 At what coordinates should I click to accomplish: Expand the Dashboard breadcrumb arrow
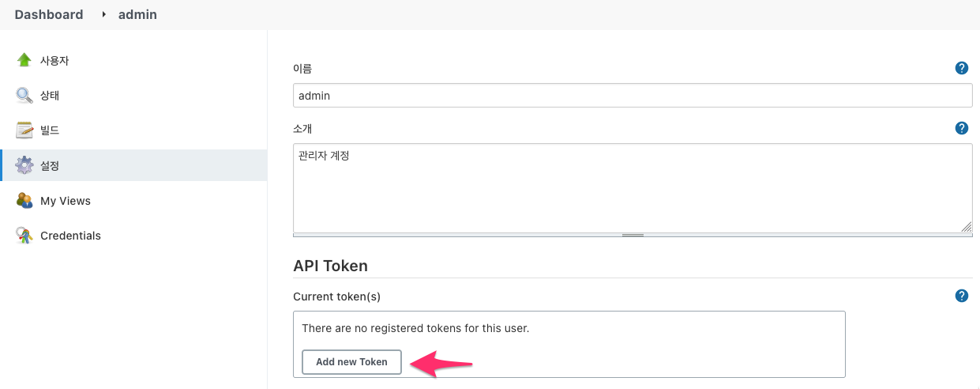coord(103,14)
